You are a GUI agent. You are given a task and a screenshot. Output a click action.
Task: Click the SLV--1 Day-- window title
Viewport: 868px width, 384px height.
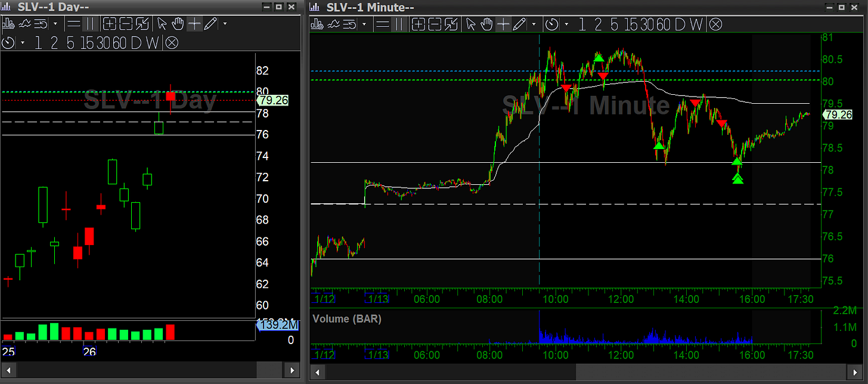click(x=54, y=7)
